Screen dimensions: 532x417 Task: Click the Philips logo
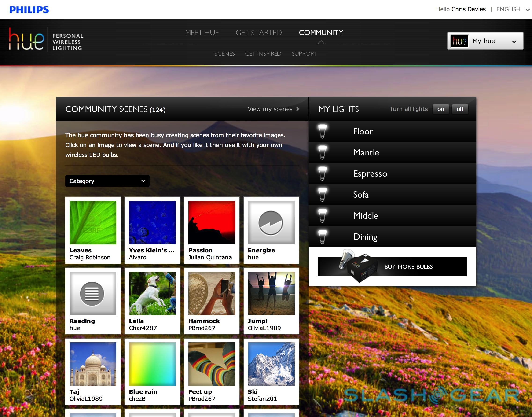click(29, 10)
